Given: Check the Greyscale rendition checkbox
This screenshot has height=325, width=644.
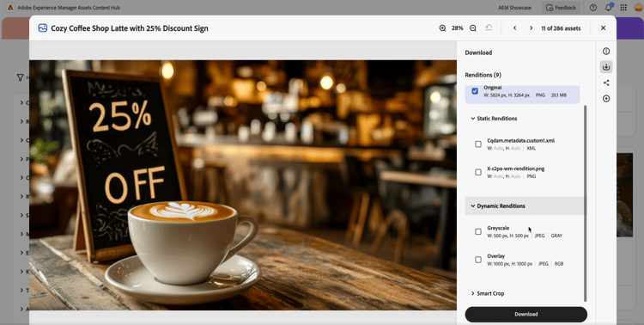Looking at the screenshot, I should tap(478, 231).
